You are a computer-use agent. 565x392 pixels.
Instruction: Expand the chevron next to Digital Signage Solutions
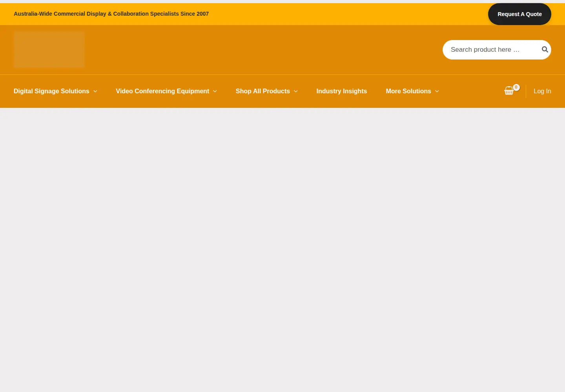pyautogui.click(x=95, y=91)
